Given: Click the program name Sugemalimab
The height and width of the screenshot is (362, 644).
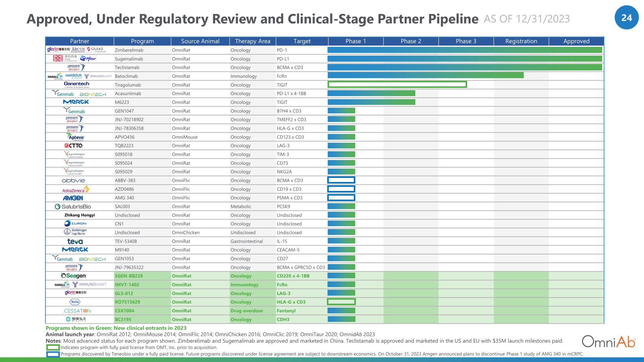Looking at the screenshot, I should coord(129,59).
